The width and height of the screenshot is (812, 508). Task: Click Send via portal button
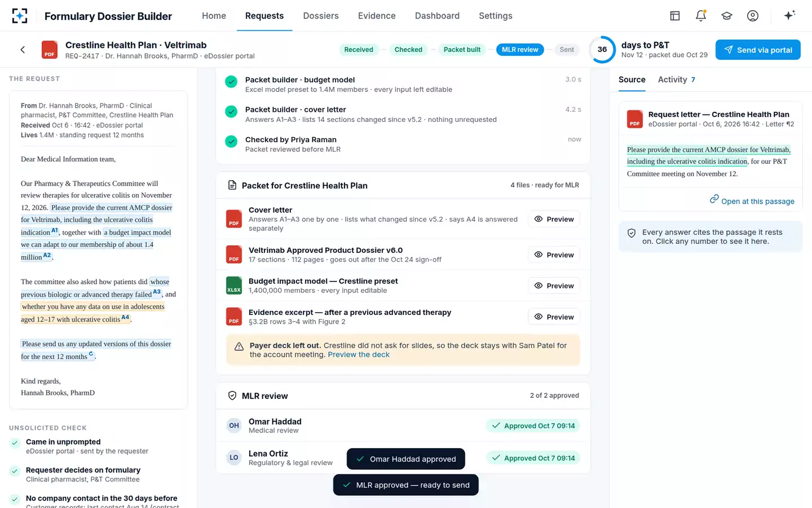(758, 50)
